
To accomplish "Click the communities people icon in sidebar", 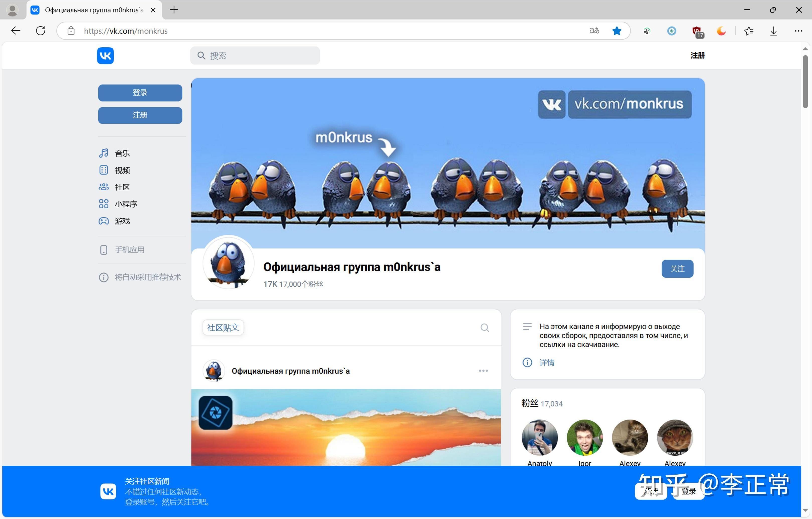I will coord(104,187).
